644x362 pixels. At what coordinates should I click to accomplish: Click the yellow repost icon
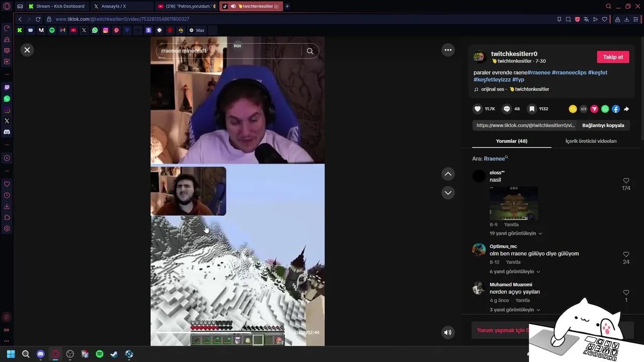coord(573,109)
